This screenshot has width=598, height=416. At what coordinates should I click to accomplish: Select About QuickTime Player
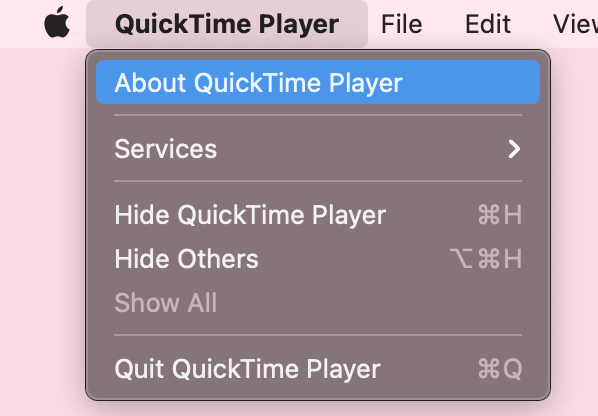(x=318, y=82)
